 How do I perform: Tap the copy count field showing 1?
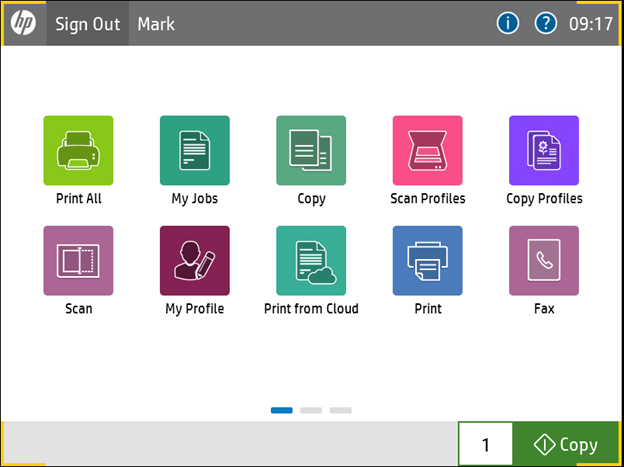485,445
